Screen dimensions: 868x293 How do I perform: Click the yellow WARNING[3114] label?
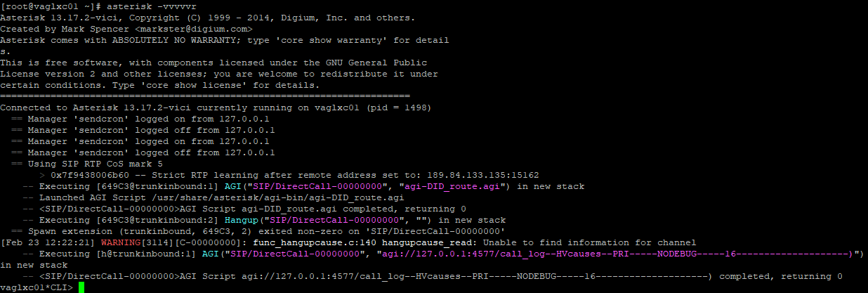pyautogui.click(x=84, y=242)
